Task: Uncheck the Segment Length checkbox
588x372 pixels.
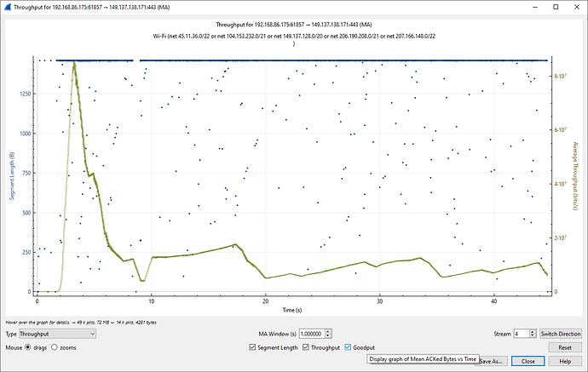Action: [x=252, y=347]
